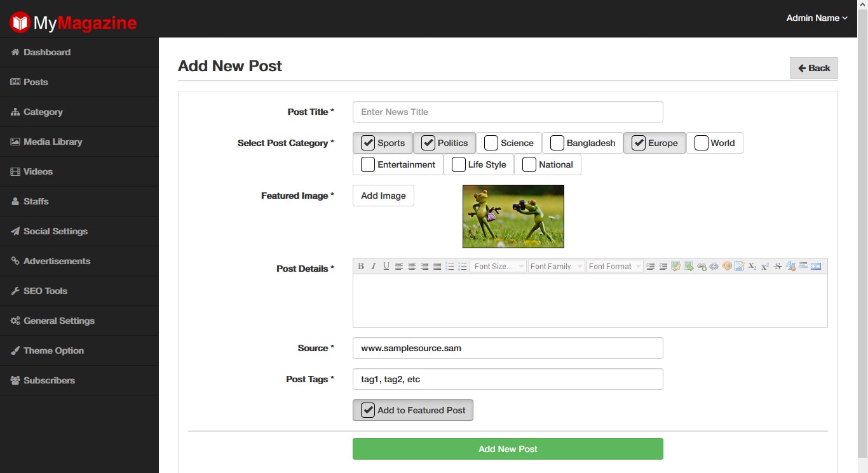Viewport: 868px width, 473px height.
Task: Expand the Admin Name account menu
Action: click(816, 18)
